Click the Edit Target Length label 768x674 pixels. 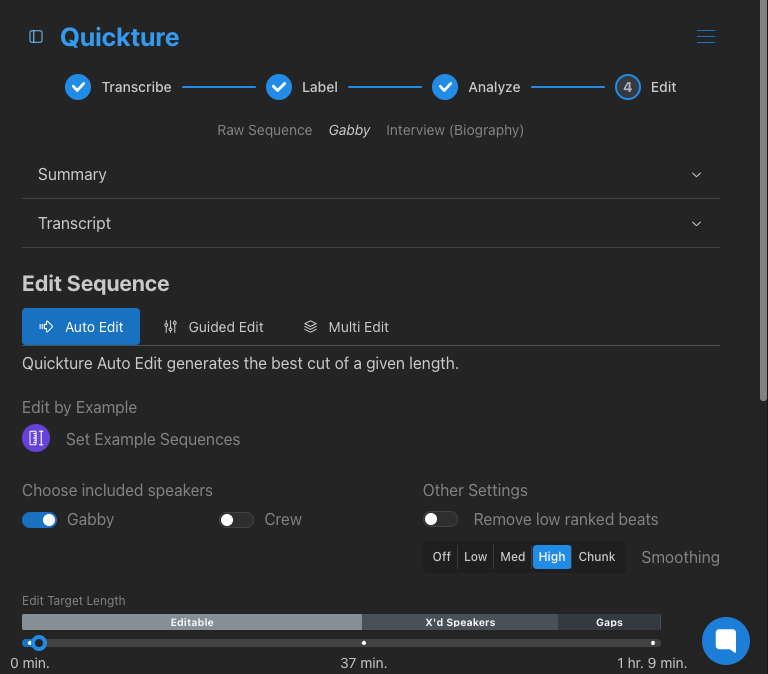point(73,601)
